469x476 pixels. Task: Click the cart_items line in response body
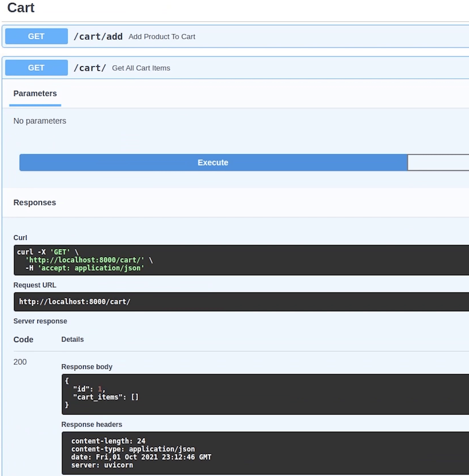(x=106, y=397)
